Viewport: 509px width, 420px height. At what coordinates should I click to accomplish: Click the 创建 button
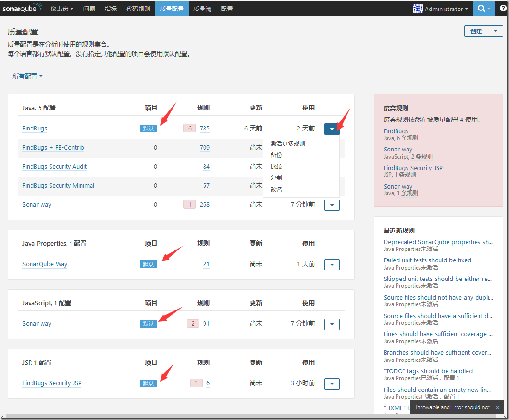pyautogui.click(x=476, y=31)
